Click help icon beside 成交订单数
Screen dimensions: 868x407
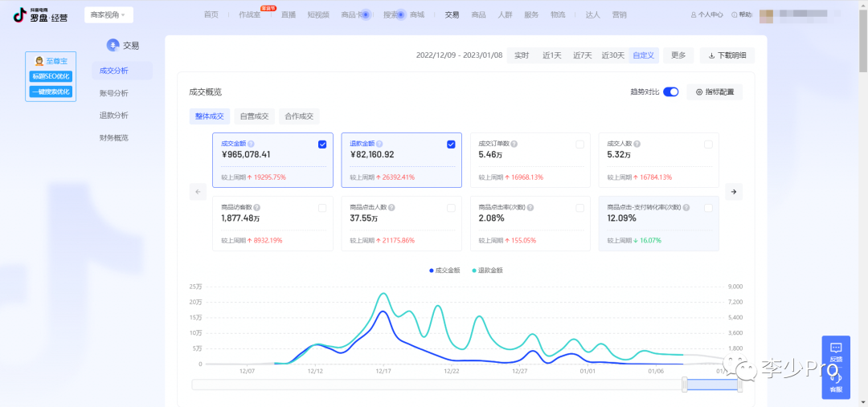pos(514,144)
